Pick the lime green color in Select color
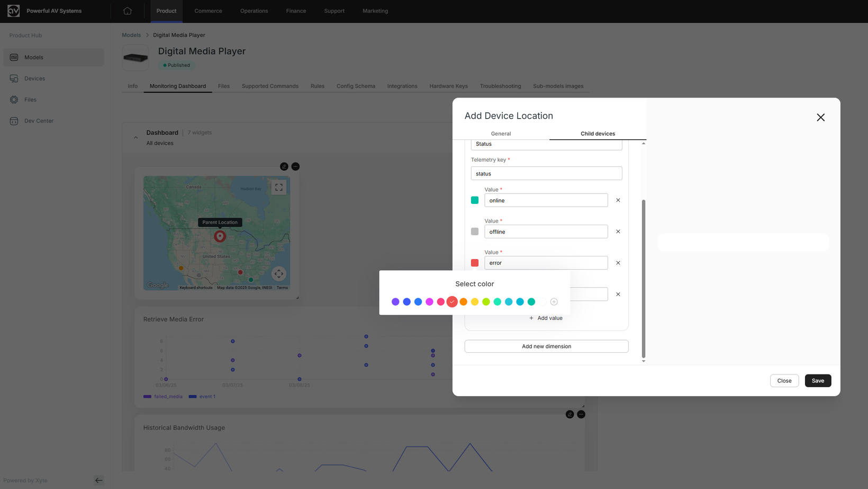This screenshot has height=489, width=868. coord(486,302)
